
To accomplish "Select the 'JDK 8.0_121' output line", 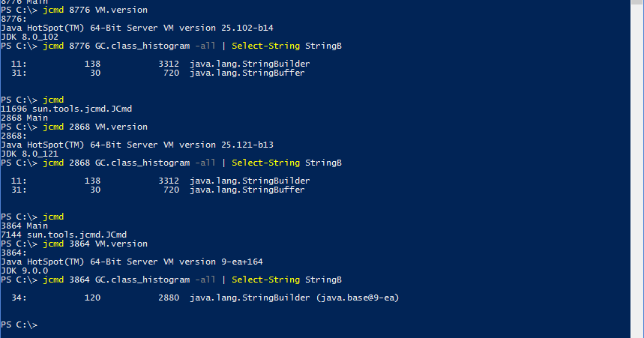I will [29, 154].
